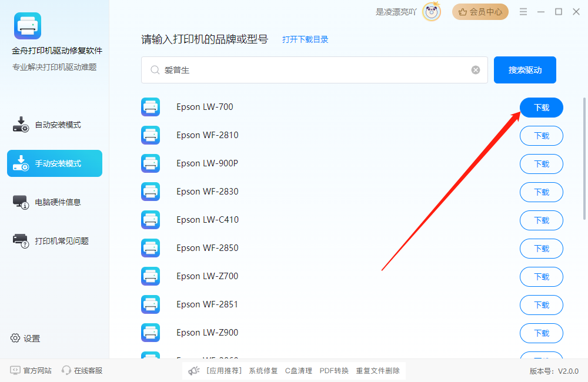This screenshot has height=382, width=588.
Task: Download Epson LW-C410 driver
Action: point(541,220)
